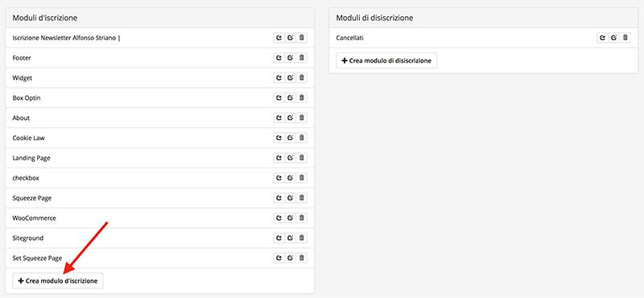The height and width of the screenshot is (298, 644).
Task: Delete the Cookie Law form
Action: coord(301,138)
